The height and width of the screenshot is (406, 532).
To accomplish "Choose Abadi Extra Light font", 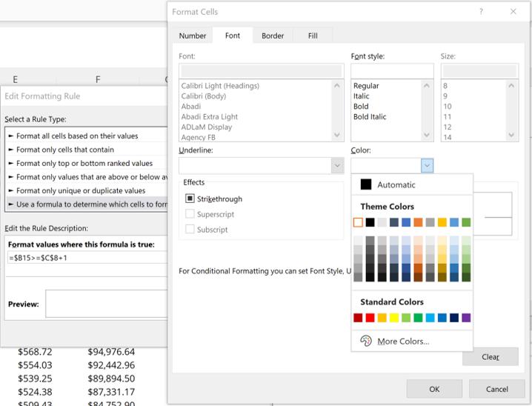I will [x=210, y=116].
